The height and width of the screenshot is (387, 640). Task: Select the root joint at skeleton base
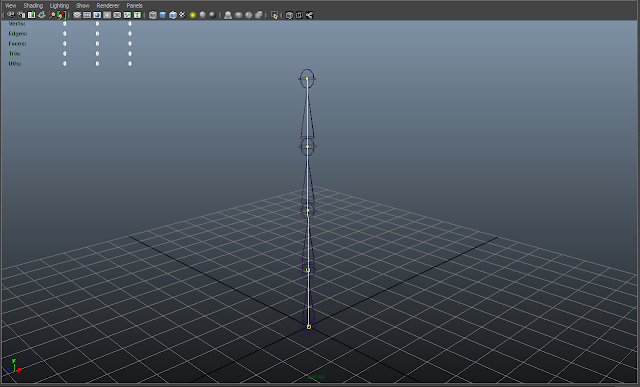tap(309, 327)
